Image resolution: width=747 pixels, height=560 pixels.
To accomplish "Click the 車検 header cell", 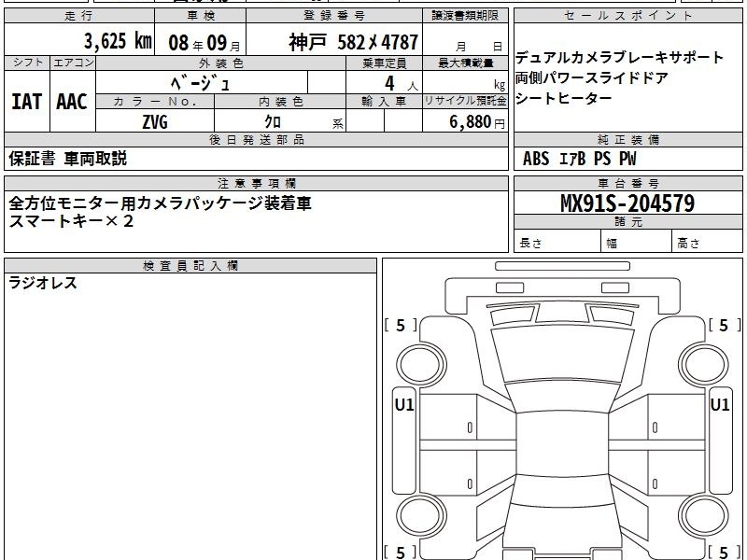I will (201, 16).
